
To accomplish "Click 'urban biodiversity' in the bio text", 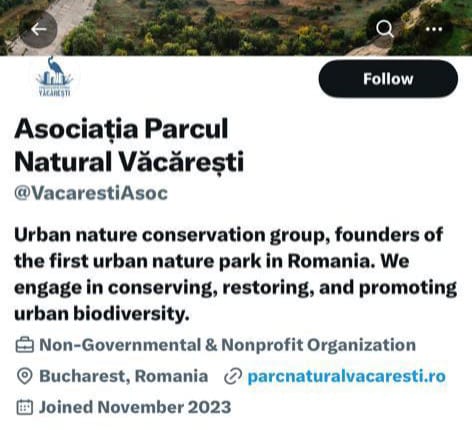I will 102,314.
